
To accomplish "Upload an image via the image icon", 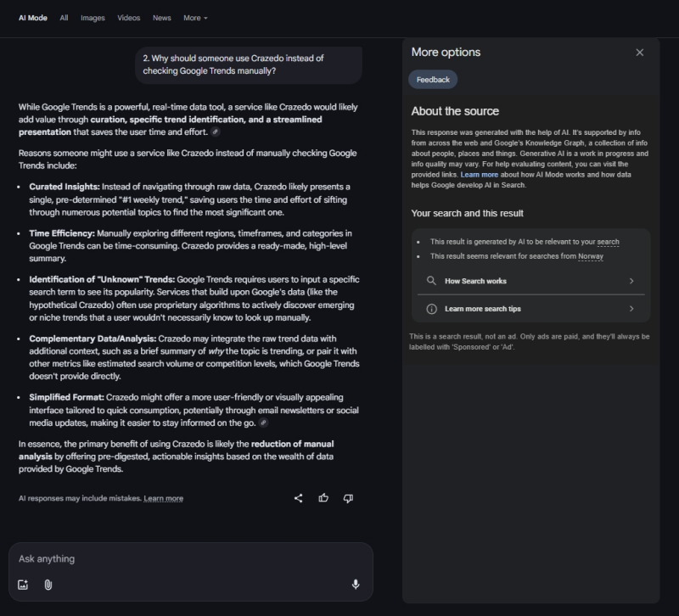I will click(21, 583).
